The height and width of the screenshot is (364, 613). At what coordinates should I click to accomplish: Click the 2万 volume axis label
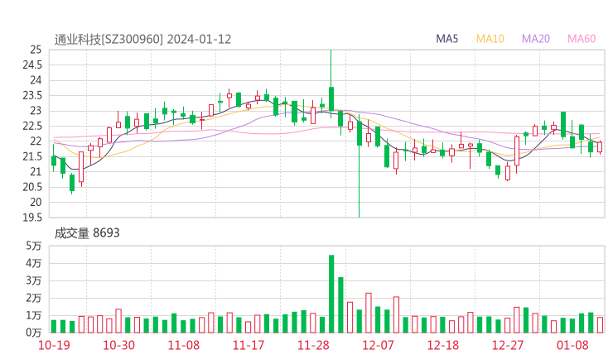click(34, 298)
